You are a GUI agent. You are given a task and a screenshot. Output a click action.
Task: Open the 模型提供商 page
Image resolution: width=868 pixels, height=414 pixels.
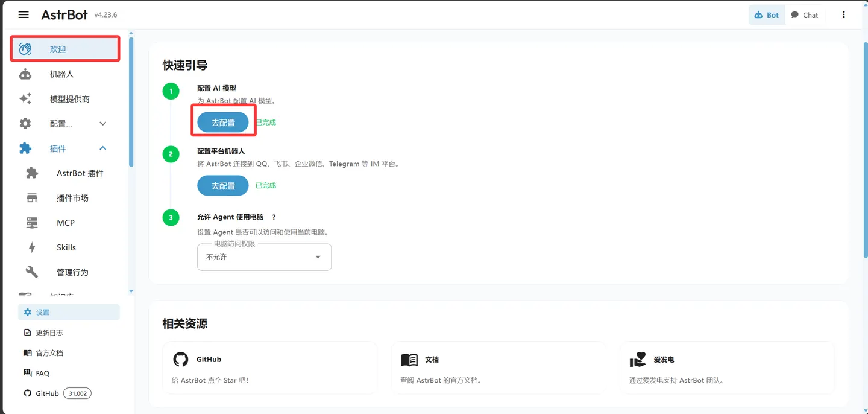(x=65, y=99)
